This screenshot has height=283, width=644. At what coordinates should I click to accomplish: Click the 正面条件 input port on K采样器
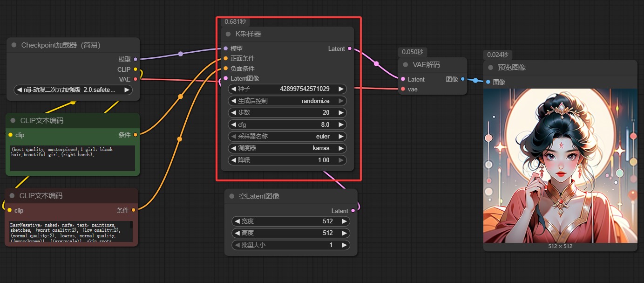pos(226,59)
